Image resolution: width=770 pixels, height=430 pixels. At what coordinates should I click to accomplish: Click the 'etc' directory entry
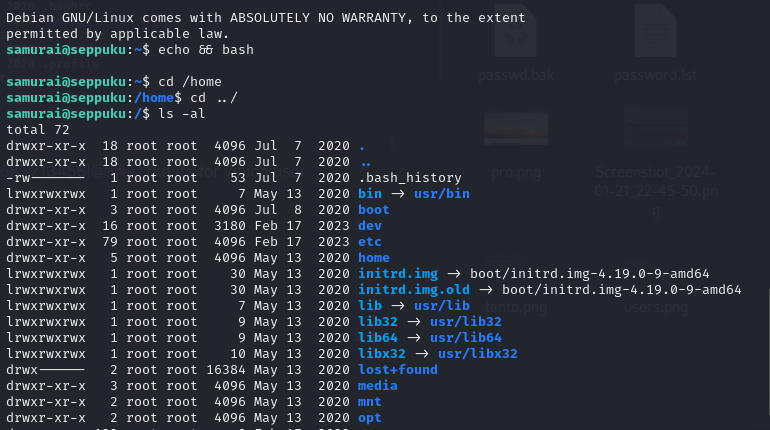370,241
